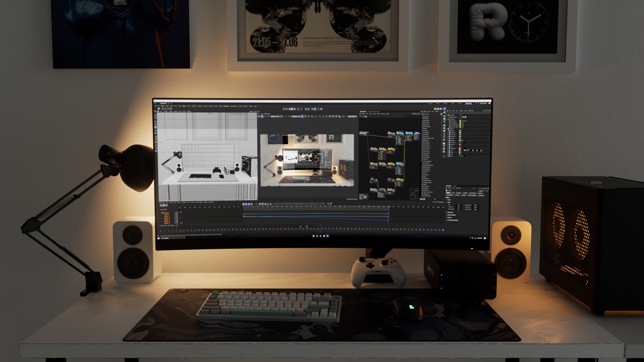
Task: Switch to the Node Editor tab
Action: [x=363, y=112]
